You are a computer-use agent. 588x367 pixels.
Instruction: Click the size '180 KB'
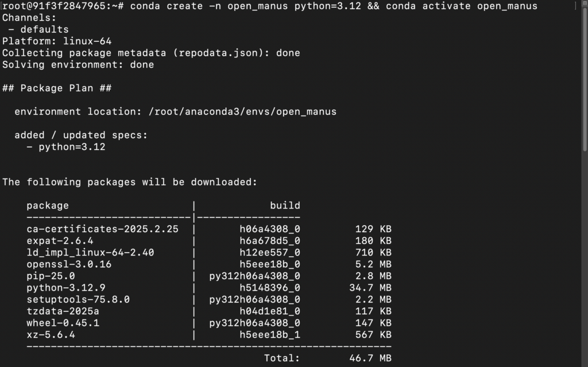pos(373,241)
